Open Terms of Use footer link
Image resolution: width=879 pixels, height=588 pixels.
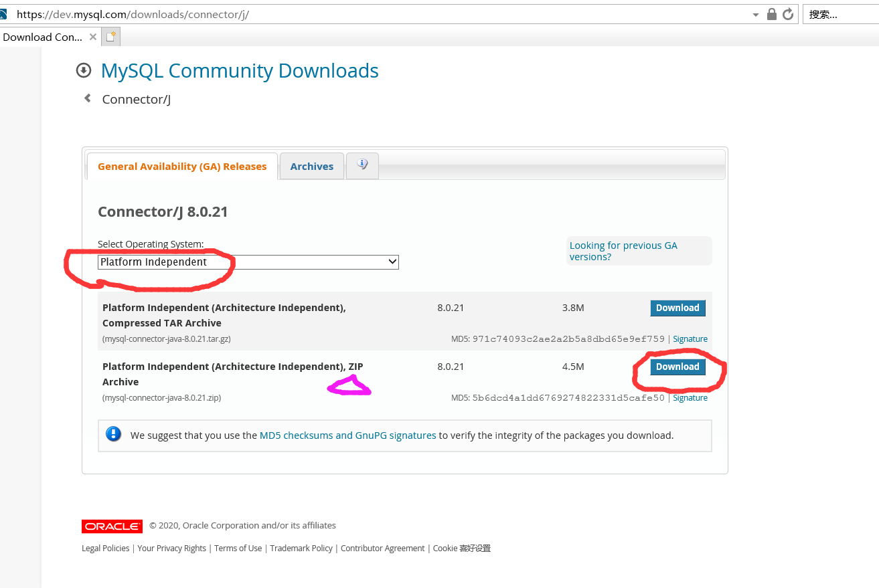[x=238, y=548]
